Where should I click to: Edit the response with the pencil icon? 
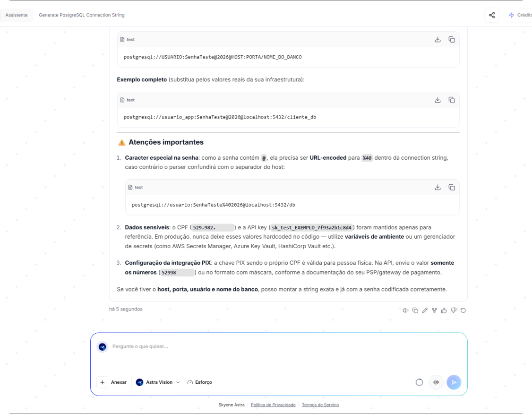[x=425, y=310]
